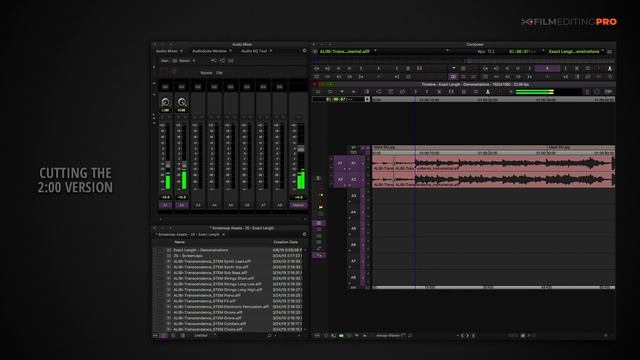This screenshot has width=640, height=360.
Task: Click the green video quality icon
Action: [341, 336]
